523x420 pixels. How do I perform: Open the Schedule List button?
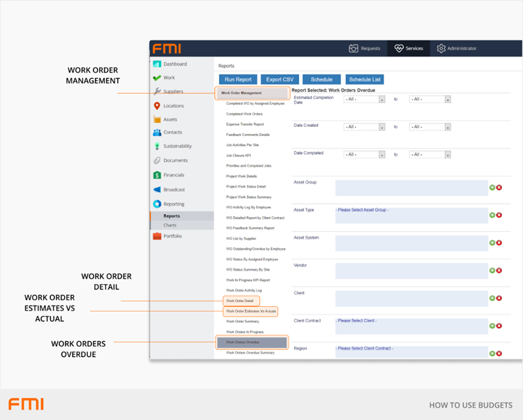tap(364, 80)
